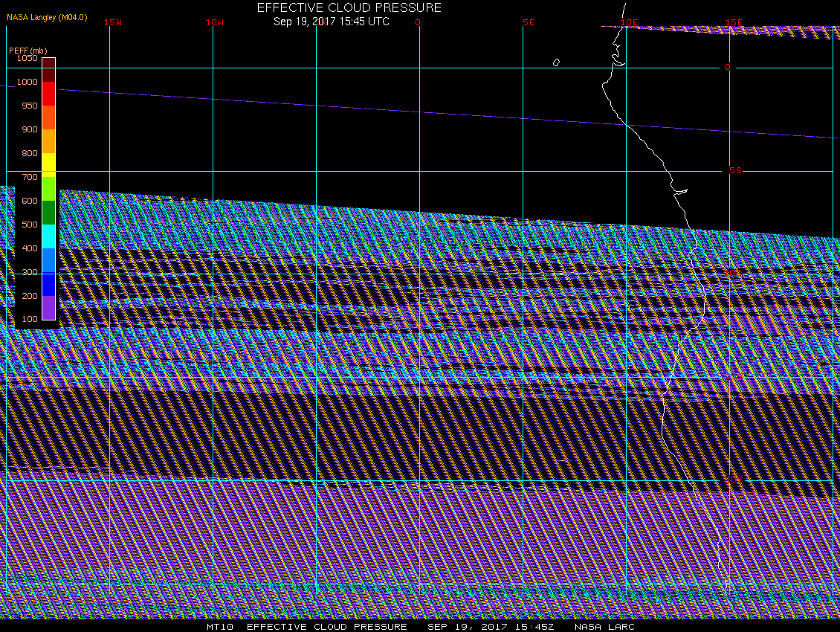Click the 10W longitude label
840x632 pixels.
click(x=215, y=22)
